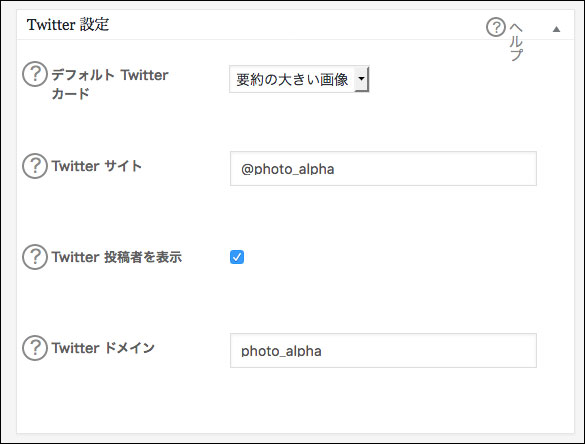Show help for Twitter ドメイン field

pos(35,348)
